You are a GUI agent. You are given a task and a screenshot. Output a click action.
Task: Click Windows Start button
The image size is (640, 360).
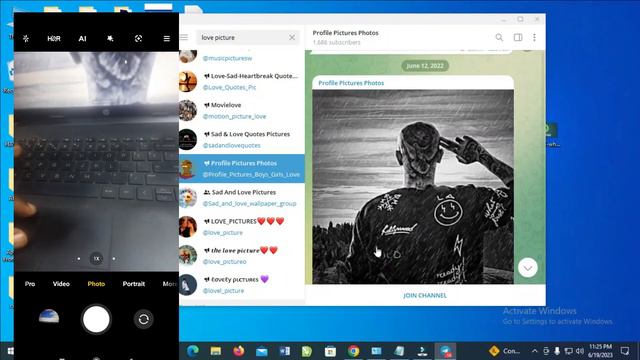pyautogui.click(x=11, y=351)
